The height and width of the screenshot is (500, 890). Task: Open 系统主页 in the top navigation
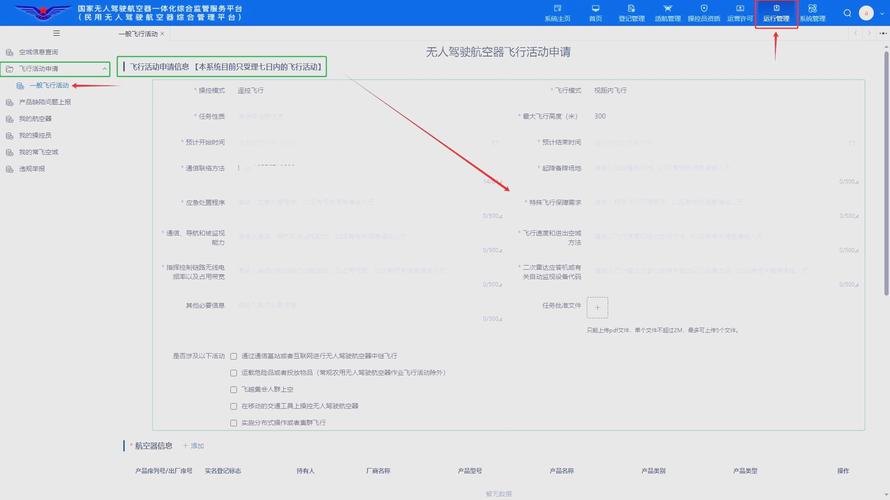(557, 13)
